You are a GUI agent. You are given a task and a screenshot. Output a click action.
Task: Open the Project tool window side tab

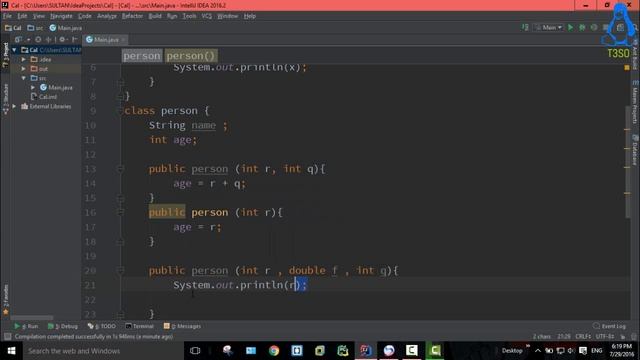pyautogui.click(x=5, y=55)
